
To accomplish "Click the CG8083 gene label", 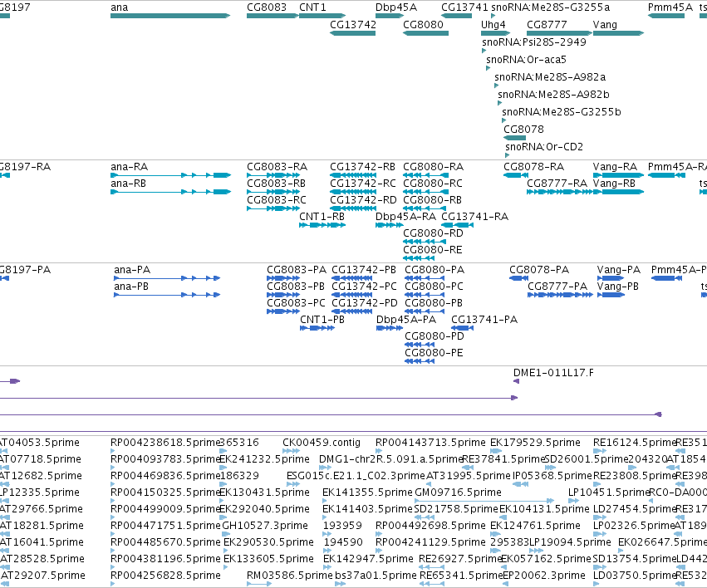I will pos(267,7).
